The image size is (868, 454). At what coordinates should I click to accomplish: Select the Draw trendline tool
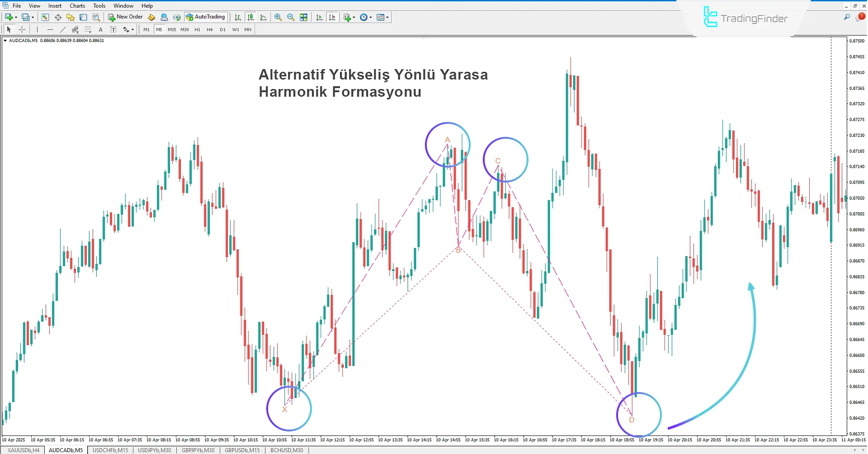click(63, 29)
